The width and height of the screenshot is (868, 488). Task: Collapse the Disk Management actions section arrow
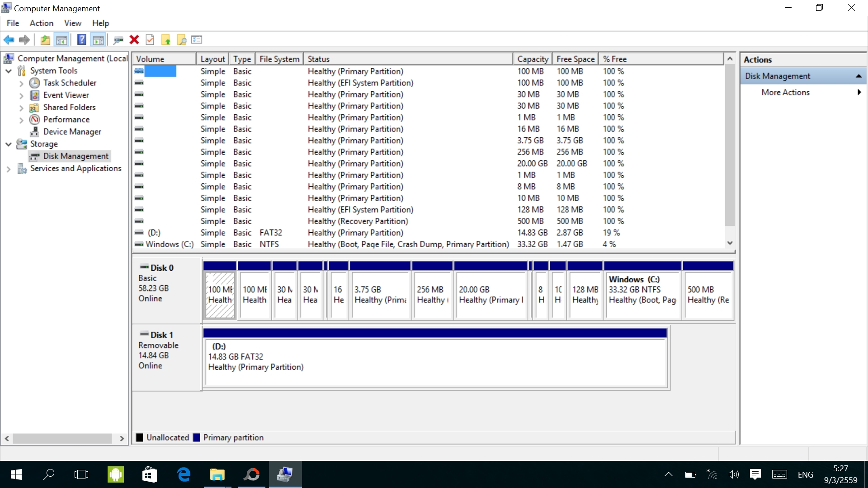click(x=858, y=76)
